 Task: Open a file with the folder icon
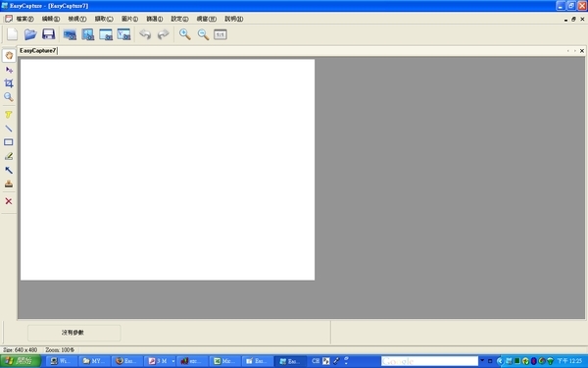(30, 34)
